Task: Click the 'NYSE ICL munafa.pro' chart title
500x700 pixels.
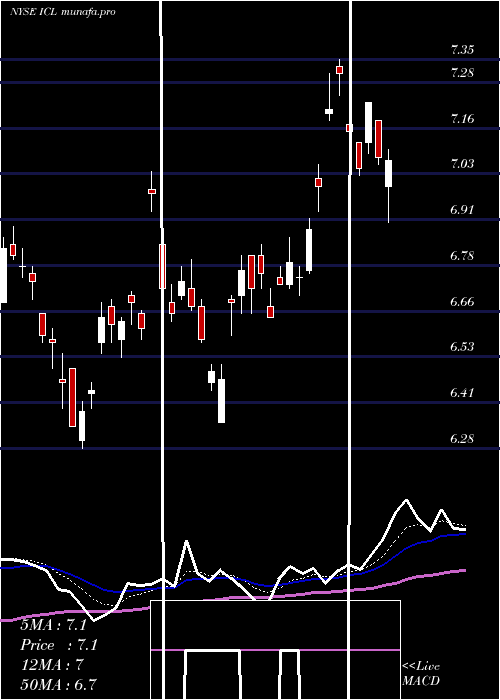Action: pyautogui.click(x=63, y=12)
